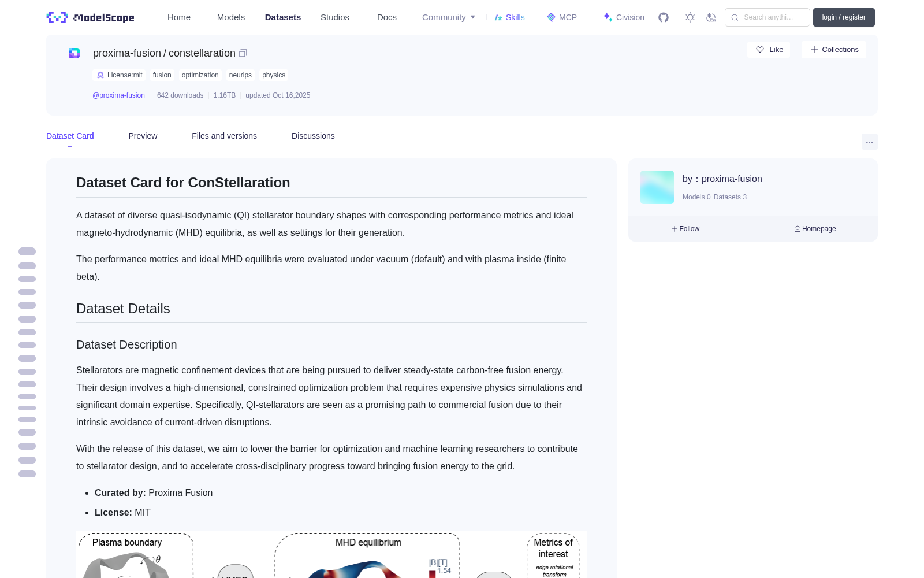
Task: Toggle the light/dark theme sun icon
Action: tap(690, 17)
